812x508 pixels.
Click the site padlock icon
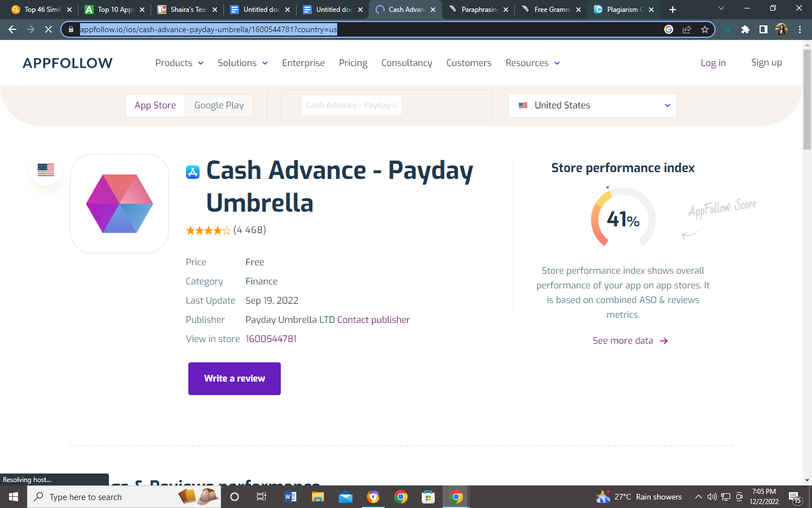click(x=71, y=29)
